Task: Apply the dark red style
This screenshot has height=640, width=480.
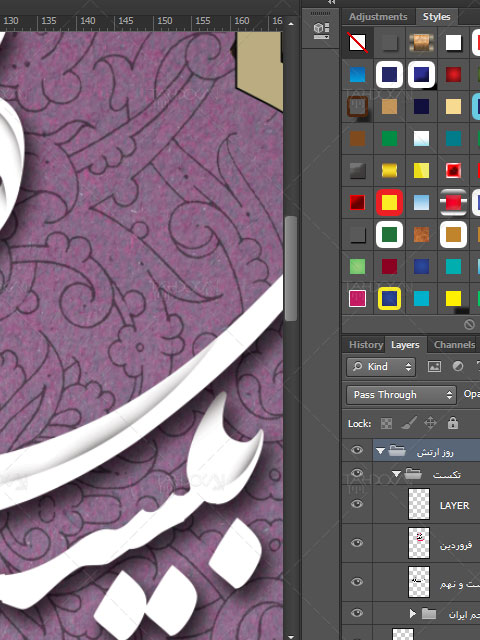Action: tap(389, 267)
